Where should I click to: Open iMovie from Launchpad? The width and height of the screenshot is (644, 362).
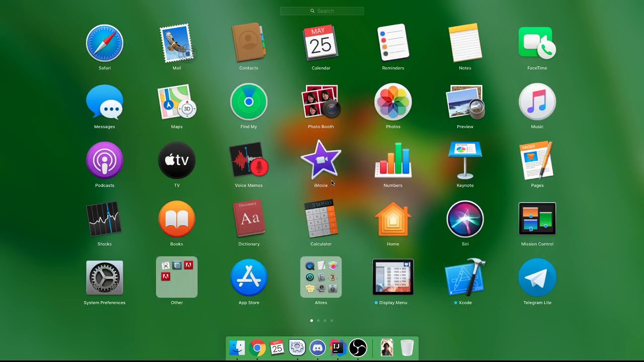click(x=321, y=160)
